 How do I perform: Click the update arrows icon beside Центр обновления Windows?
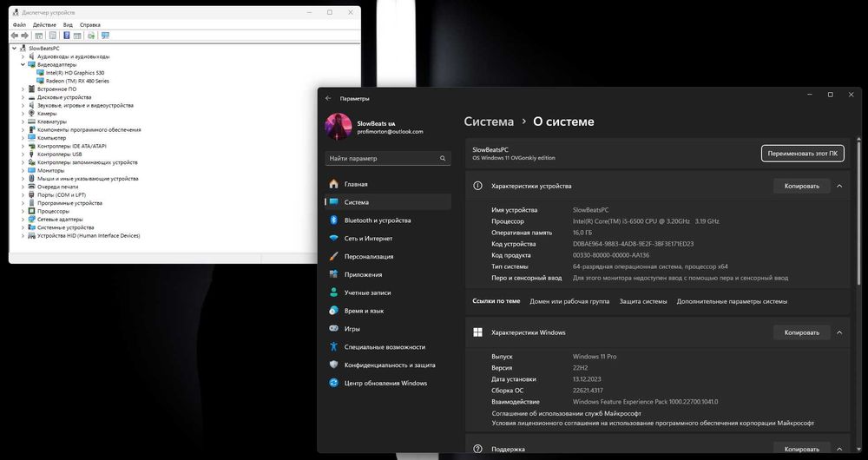333,383
